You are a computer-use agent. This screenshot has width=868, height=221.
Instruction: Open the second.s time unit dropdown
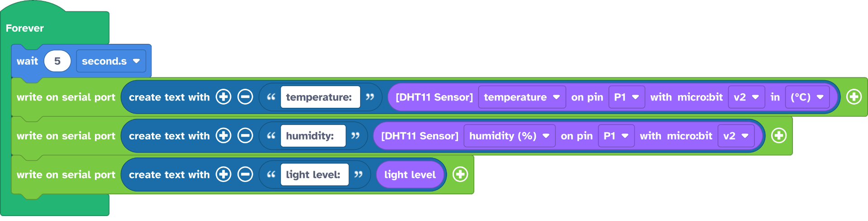pos(111,61)
